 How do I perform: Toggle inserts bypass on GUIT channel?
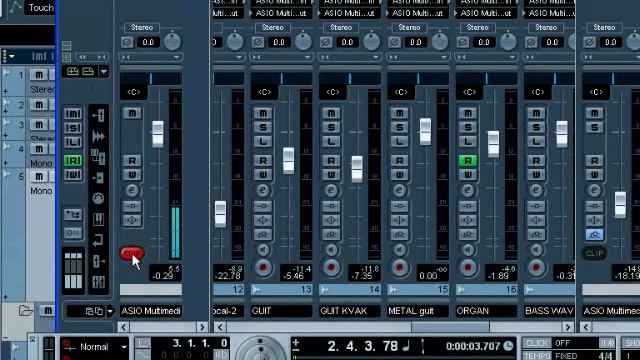(x=263, y=206)
